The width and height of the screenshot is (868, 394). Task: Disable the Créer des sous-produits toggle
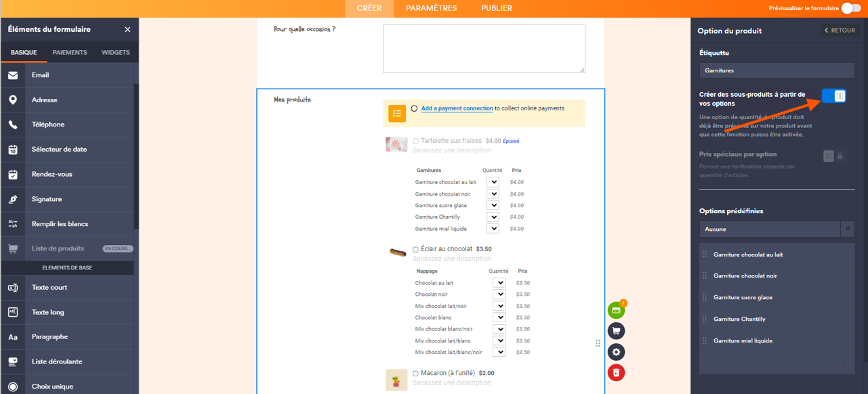834,95
